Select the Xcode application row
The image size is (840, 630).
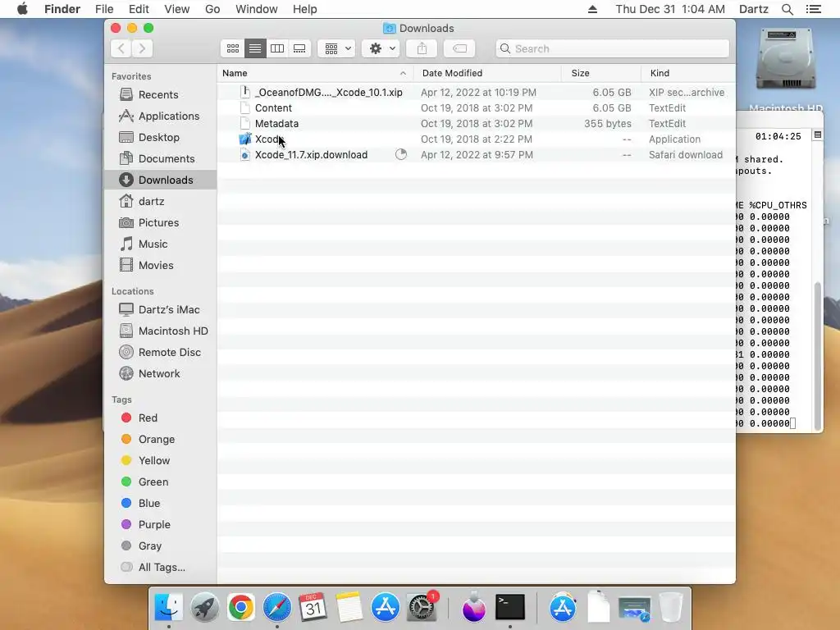(477, 139)
